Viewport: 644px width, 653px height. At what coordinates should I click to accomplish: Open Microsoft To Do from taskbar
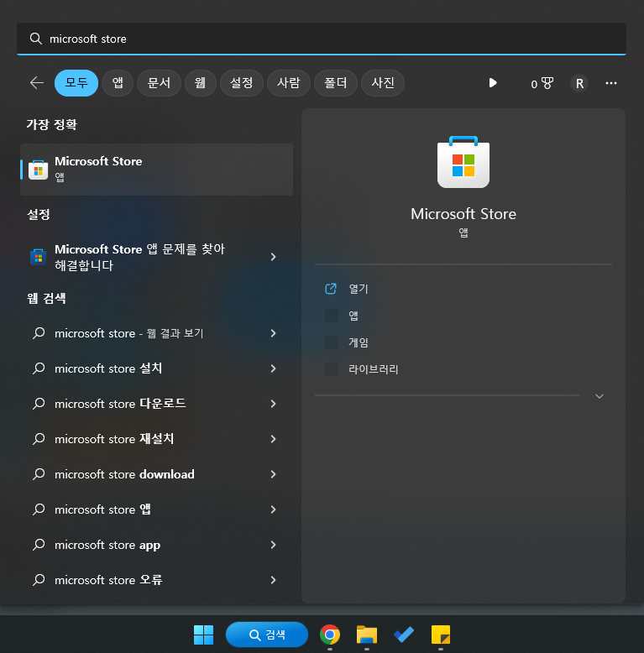point(404,635)
